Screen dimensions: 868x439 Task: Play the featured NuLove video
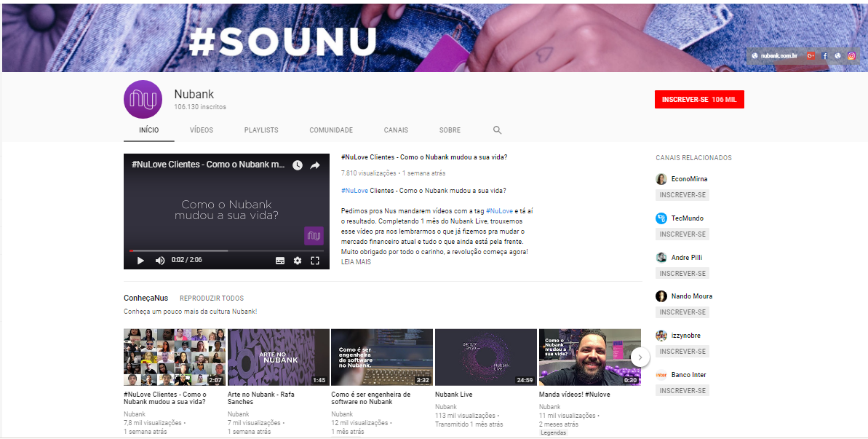140,260
